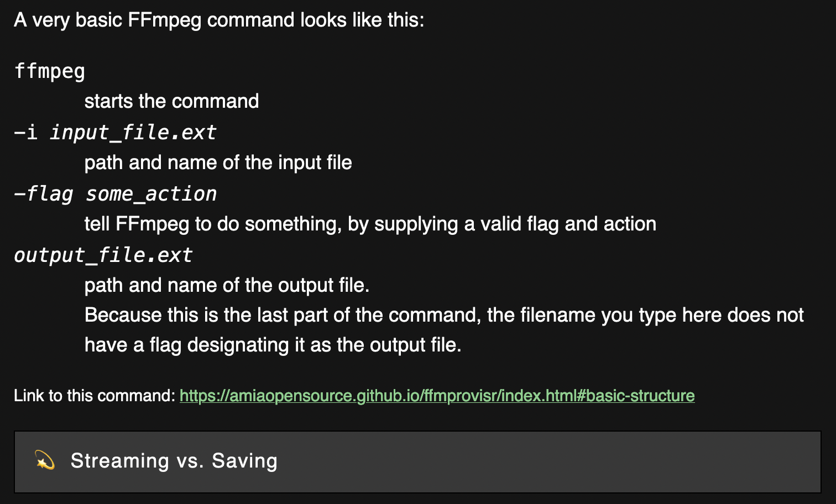836x504 pixels.
Task: Click the dizzy star emoji icon
Action: [x=45, y=460]
